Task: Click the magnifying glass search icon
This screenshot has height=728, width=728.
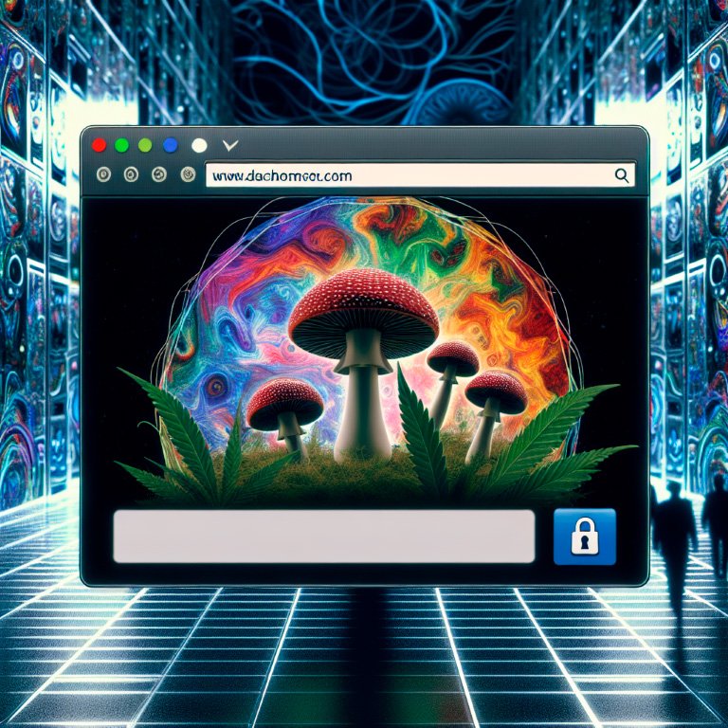Action: [x=622, y=175]
